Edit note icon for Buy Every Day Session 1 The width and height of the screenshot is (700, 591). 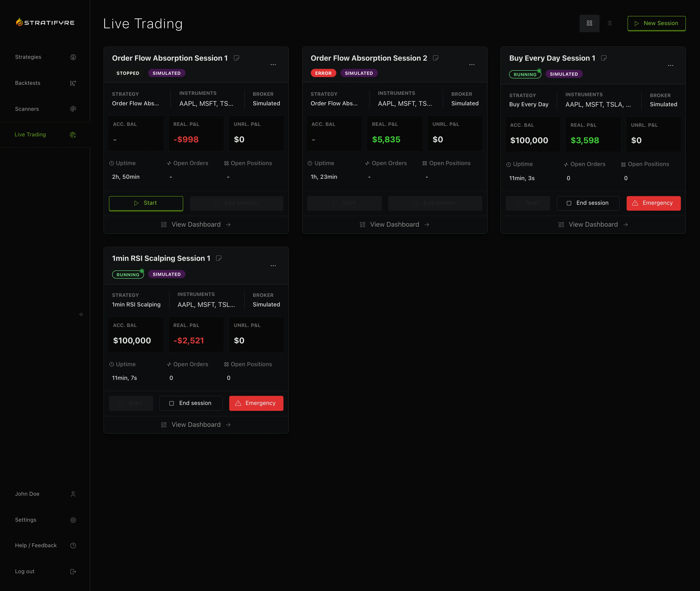(604, 58)
